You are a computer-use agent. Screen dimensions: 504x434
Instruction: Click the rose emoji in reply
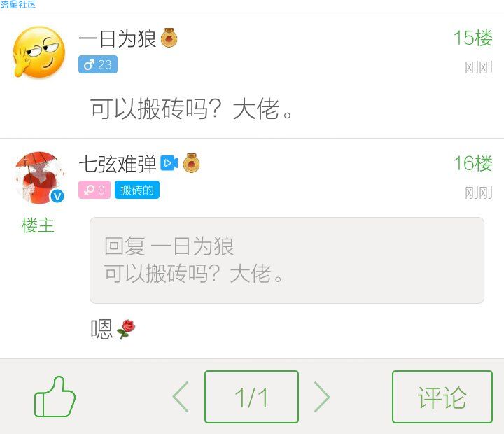[126, 329]
